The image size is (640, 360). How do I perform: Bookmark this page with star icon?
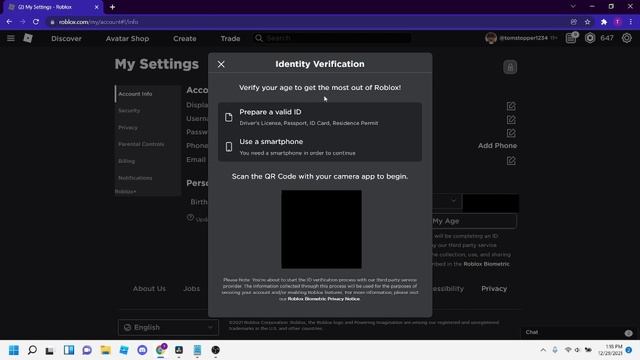[587, 22]
